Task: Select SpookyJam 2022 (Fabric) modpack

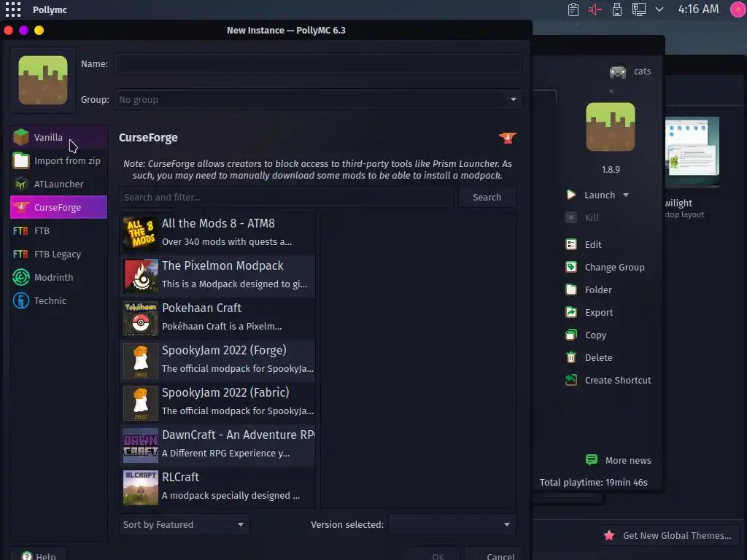Action: click(219, 402)
